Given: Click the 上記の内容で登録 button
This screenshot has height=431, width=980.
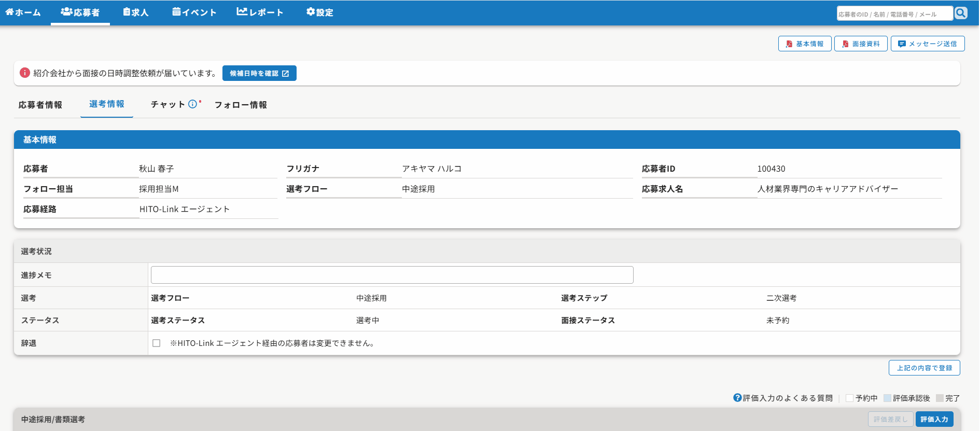Looking at the screenshot, I should click(925, 368).
